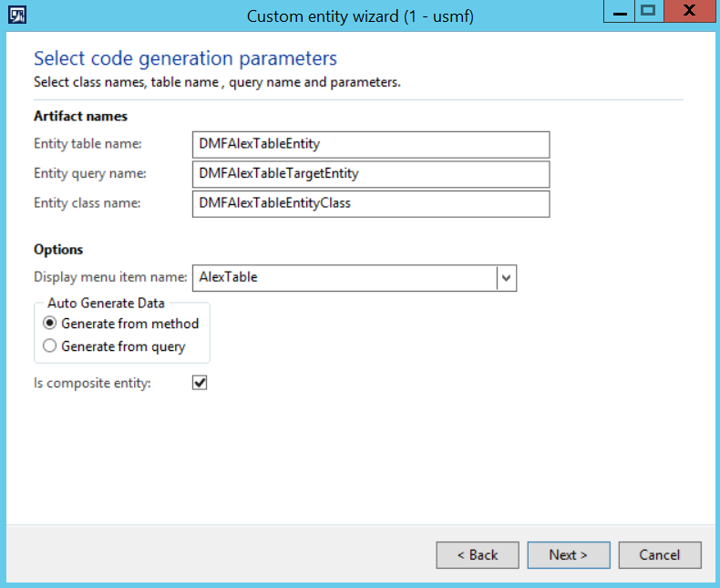Viewport: 720px width, 588px height.
Task: Uncheck the Is composite entity checkbox
Action: [x=200, y=383]
